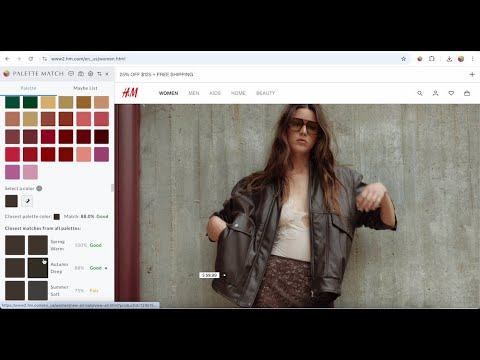480x360 pixels.
Task: Click the Fair rating label for Summer Soft
Action: pos(94,291)
